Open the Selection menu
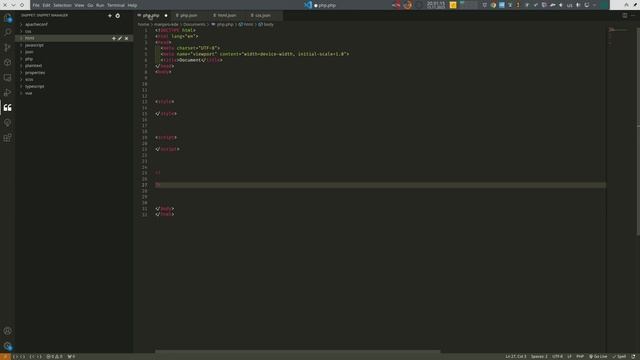The height and width of the screenshot is (360, 640). [62, 5]
